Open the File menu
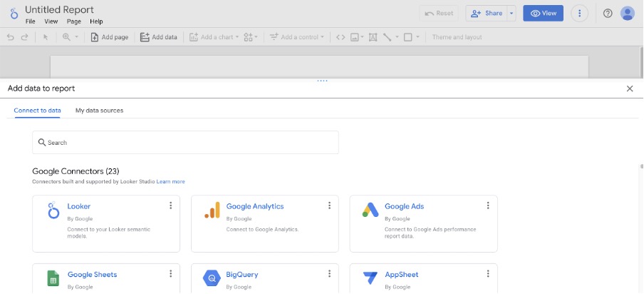Screen dimensions: 644x294 [x=31, y=21]
